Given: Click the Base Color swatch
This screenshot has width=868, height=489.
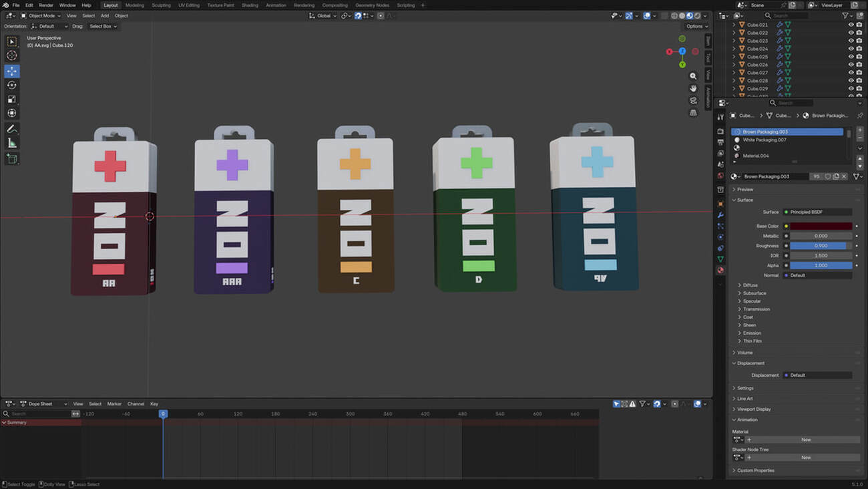Looking at the screenshot, I should [x=821, y=226].
